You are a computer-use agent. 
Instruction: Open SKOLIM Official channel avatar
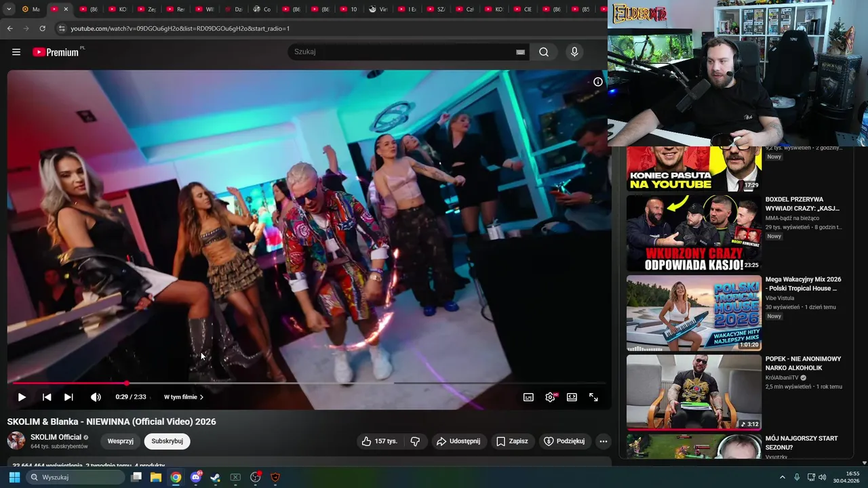(16, 441)
